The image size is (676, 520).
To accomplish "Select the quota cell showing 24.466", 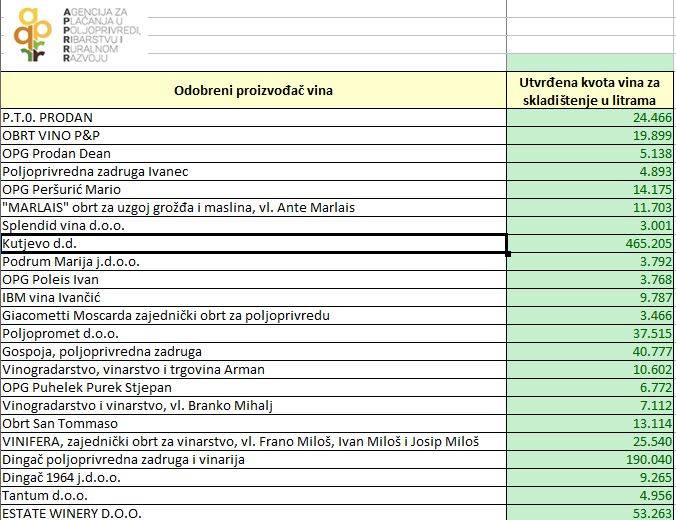I will click(589, 118).
